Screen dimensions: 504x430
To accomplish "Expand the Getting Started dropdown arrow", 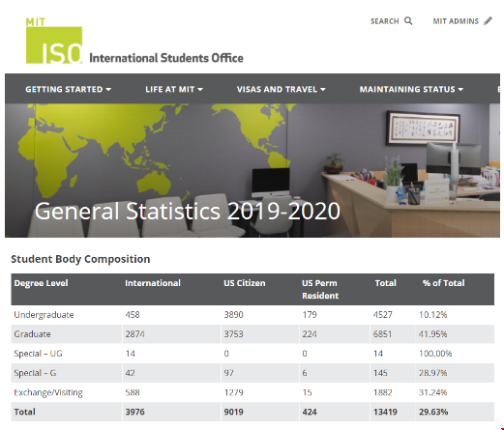I will coord(108,89).
